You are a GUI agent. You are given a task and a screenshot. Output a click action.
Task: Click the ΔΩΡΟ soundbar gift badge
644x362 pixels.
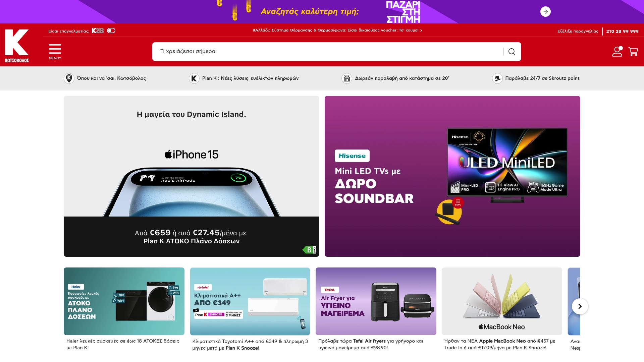[458, 202]
